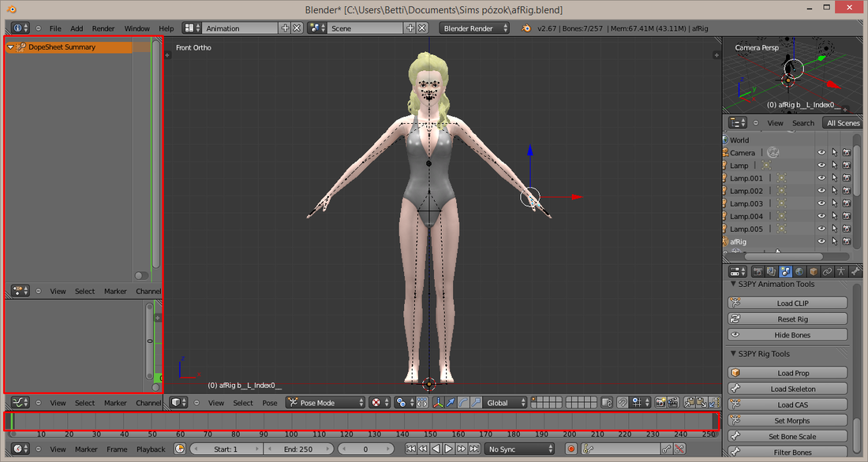
Task: Toggle visibility of Lamp.003
Action: point(821,203)
